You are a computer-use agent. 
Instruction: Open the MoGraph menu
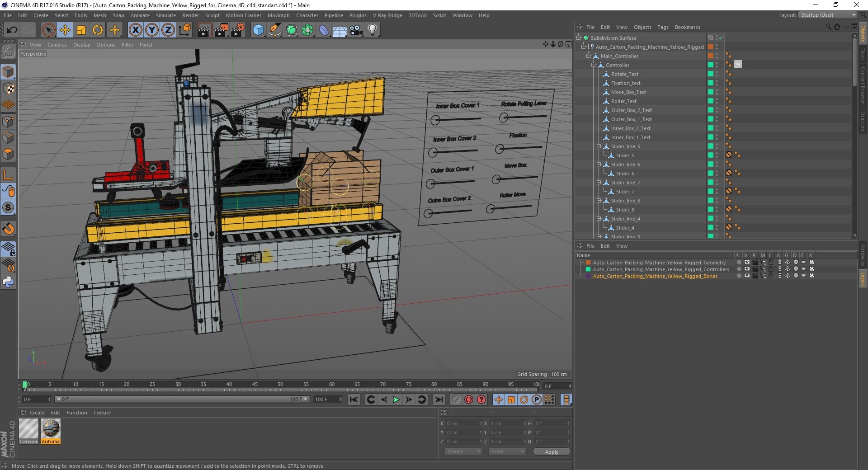278,15
